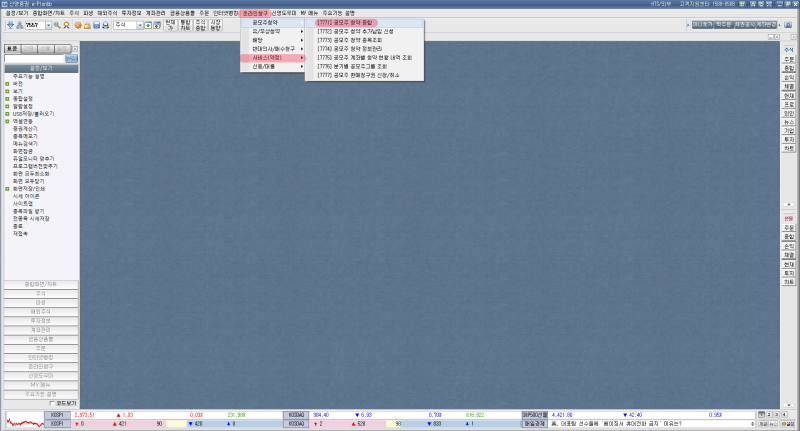Click the magnifier search icon in toolbar
This screenshot has height=431, width=800.
click(x=57, y=25)
